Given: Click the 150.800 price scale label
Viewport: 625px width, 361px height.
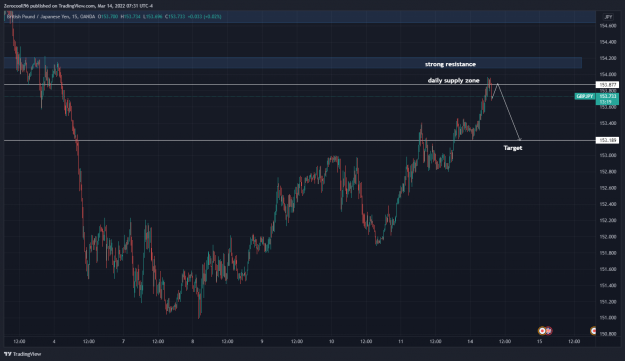Looking at the screenshot, I should (x=607, y=334).
